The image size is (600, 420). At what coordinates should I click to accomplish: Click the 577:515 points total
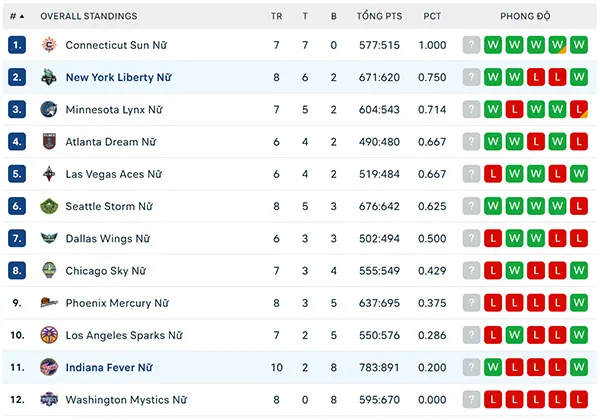tap(379, 45)
